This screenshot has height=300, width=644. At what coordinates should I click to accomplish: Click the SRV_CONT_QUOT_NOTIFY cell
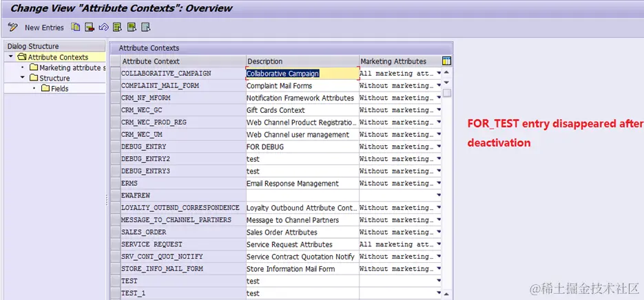(183, 257)
